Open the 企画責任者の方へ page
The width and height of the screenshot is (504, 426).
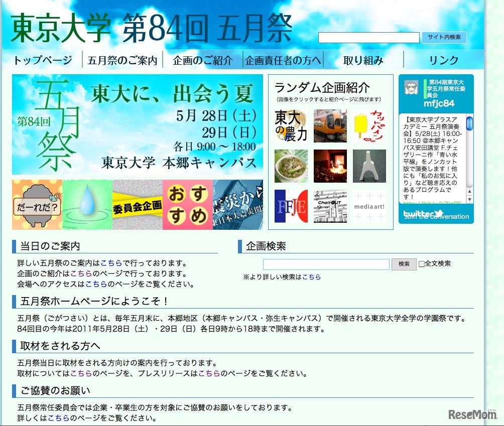(x=284, y=59)
